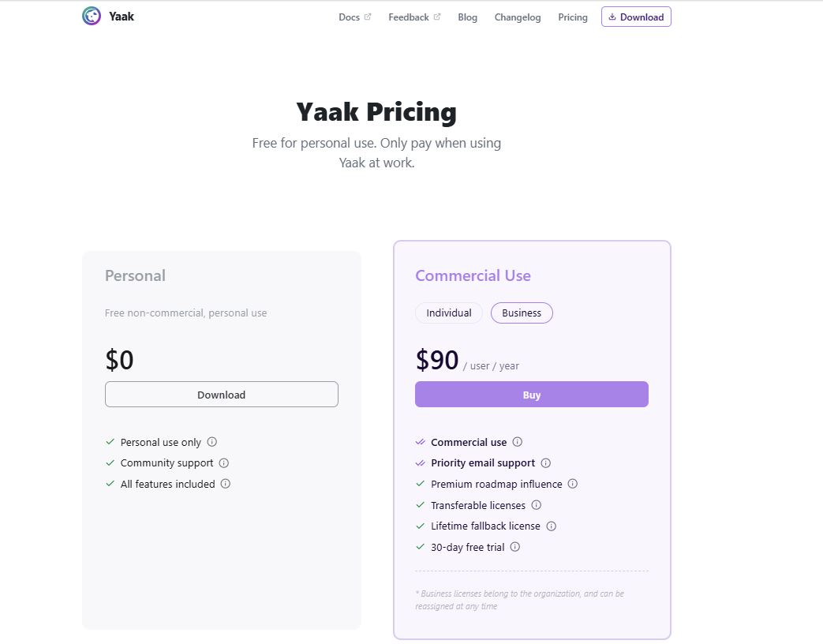This screenshot has width=823, height=644.
Task: Click the info icon next to All features included
Action: click(226, 484)
